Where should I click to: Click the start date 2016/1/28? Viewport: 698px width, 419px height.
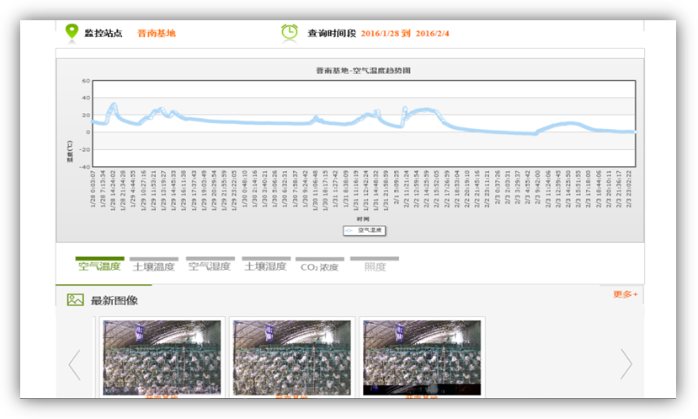click(x=380, y=33)
